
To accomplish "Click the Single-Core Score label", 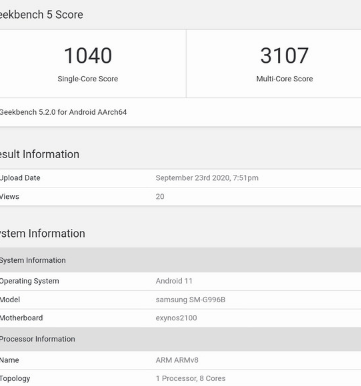I will [x=88, y=79].
